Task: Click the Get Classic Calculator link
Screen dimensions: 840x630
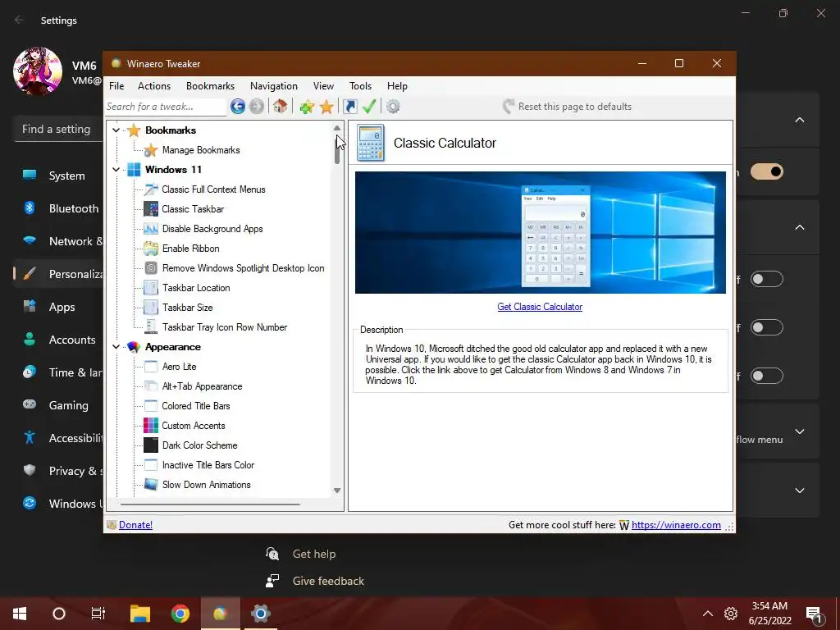Action: pyautogui.click(x=540, y=307)
